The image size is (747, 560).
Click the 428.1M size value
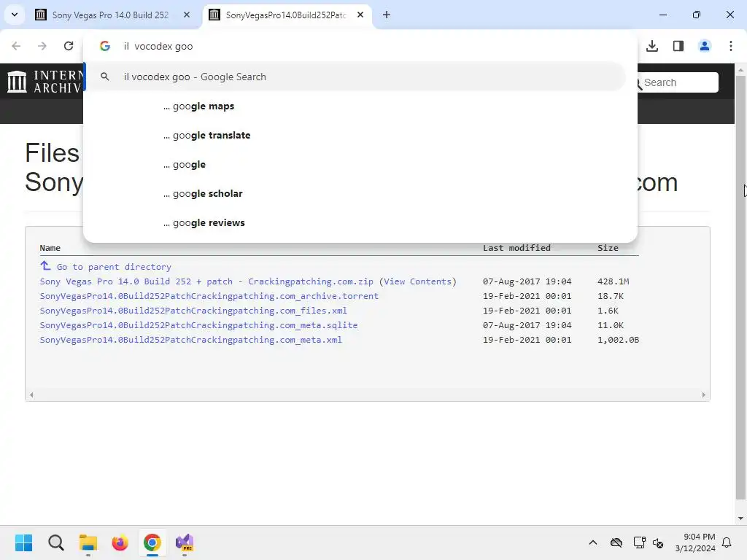click(613, 281)
